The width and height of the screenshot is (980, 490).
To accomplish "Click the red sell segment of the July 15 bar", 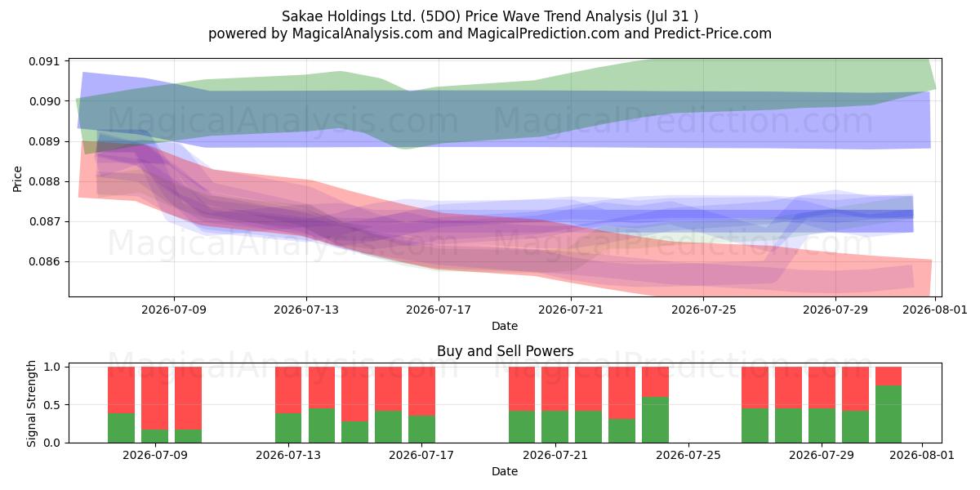I will coord(354,394).
